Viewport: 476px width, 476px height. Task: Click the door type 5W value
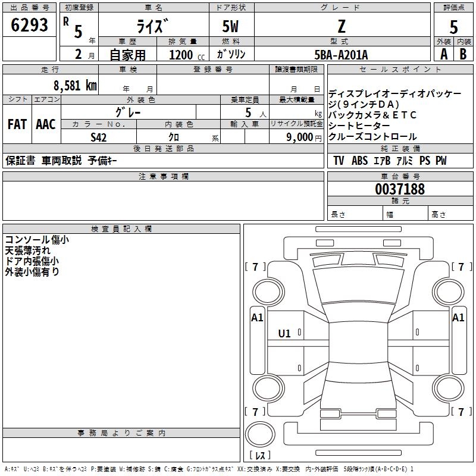pos(230,26)
